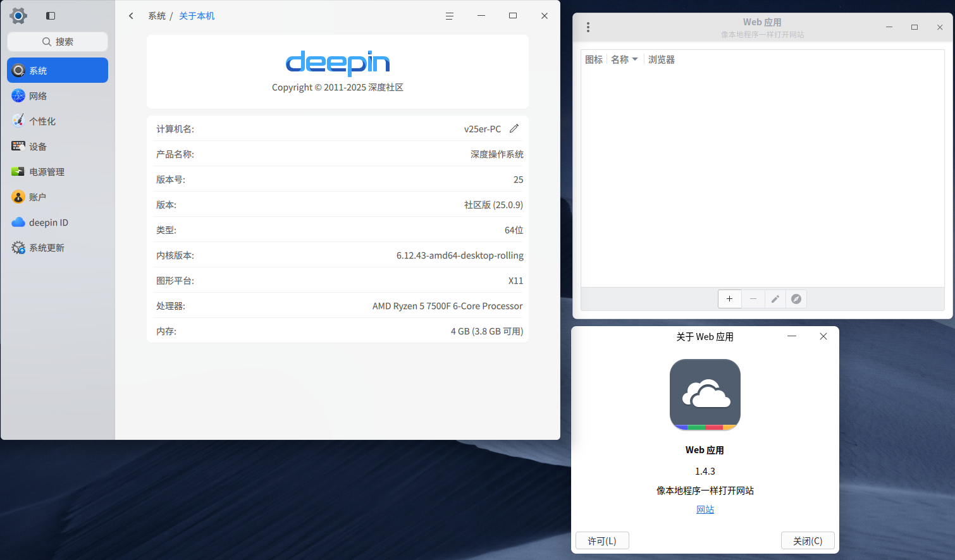Open the control center hamburger menu
The height and width of the screenshot is (560, 955).
(449, 16)
